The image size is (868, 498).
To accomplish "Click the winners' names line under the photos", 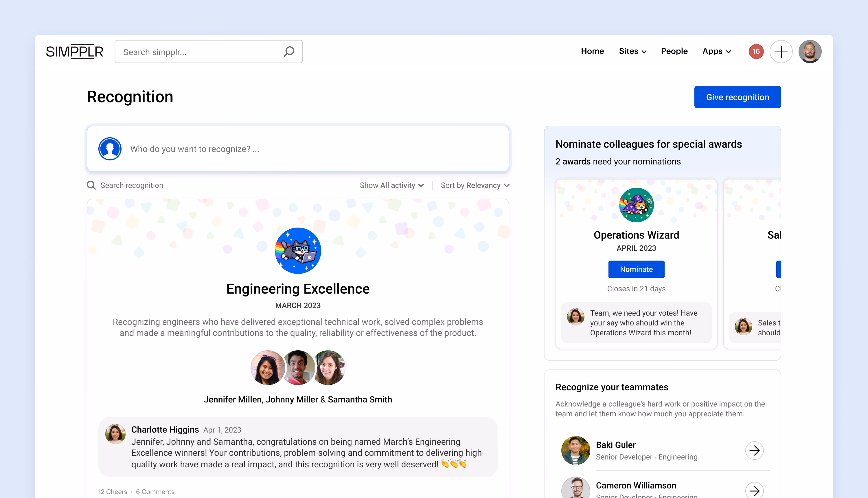I will tap(298, 400).
